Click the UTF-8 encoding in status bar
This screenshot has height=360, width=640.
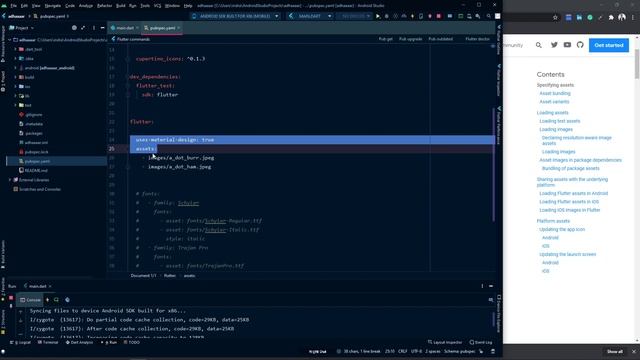[x=416, y=351]
